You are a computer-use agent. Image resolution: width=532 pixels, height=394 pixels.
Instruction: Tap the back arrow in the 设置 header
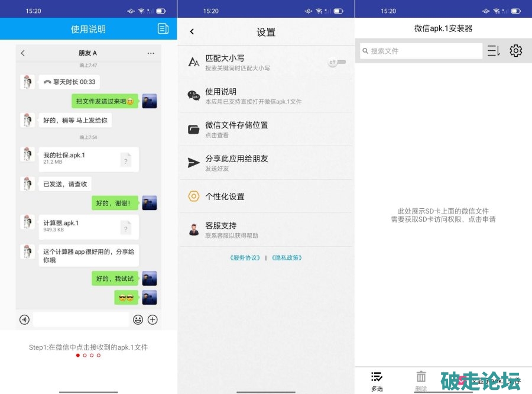pos(192,32)
